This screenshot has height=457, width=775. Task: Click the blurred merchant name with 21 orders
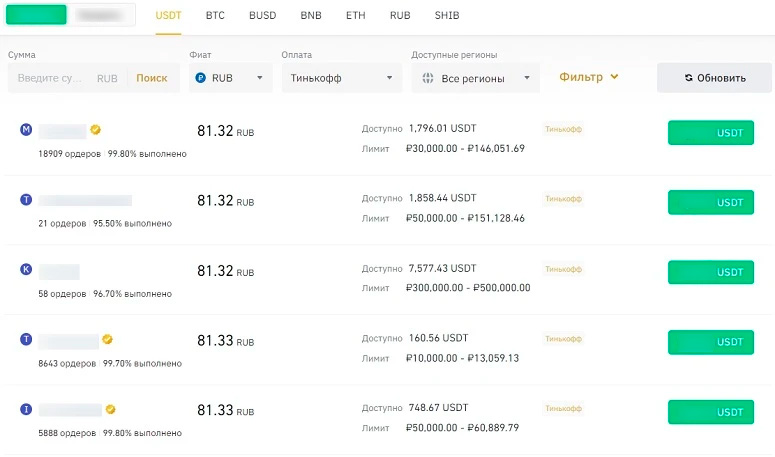[86, 200]
